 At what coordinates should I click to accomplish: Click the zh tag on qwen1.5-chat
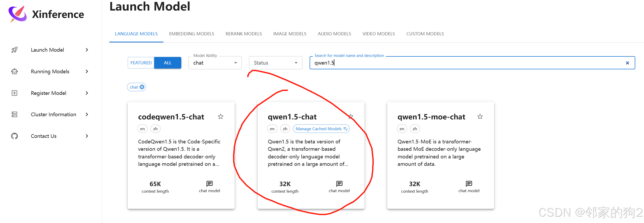coord(285,129)
